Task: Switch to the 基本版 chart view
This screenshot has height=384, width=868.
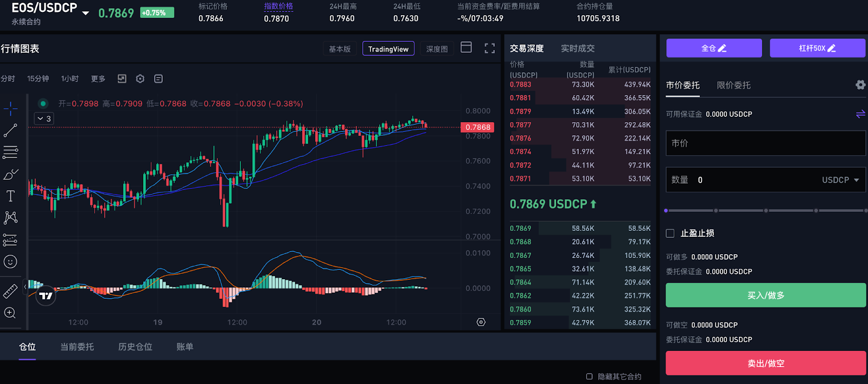Action: click(340, 49)
